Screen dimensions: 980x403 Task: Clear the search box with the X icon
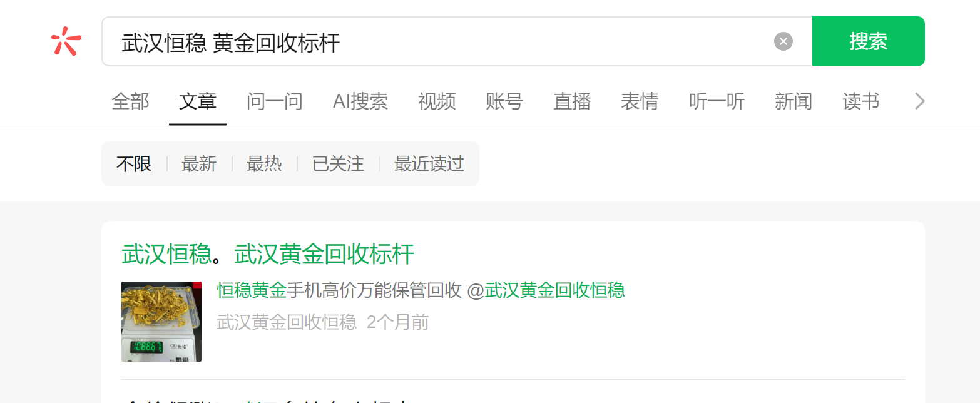(x=783, y=41)
